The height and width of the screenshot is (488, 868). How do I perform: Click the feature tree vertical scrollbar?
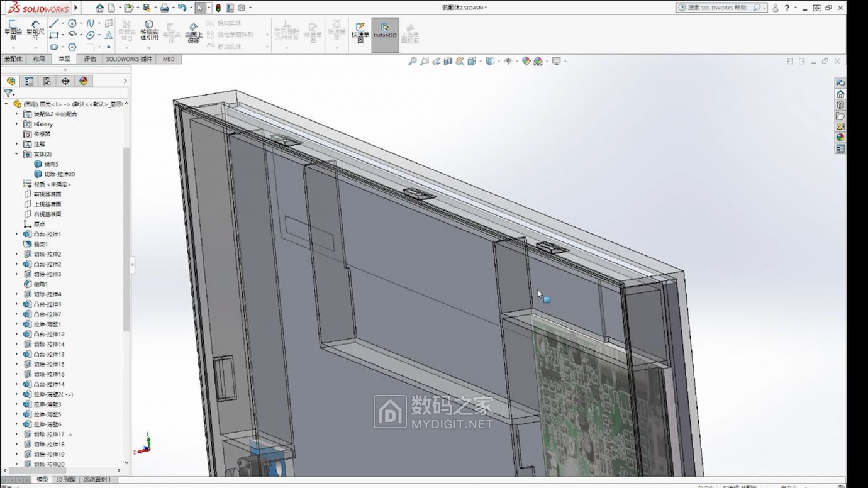[126, 239]
